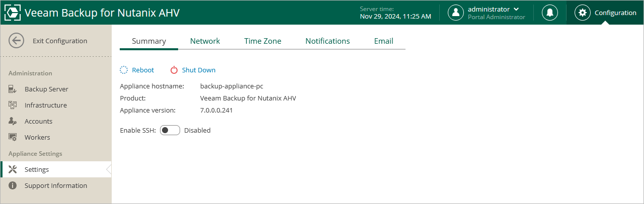Switch to the Time Zone tab

263,41
